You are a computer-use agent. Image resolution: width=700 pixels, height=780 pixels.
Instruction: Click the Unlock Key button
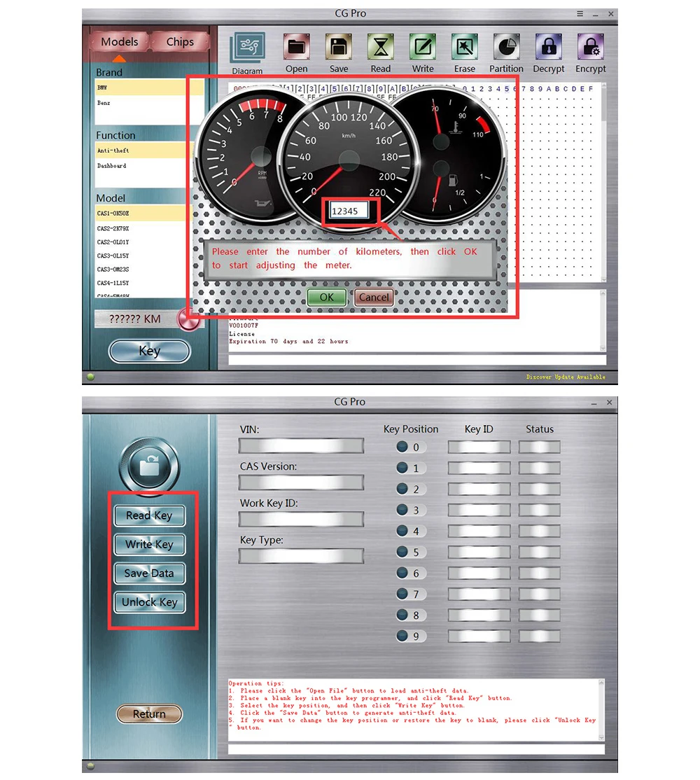[x=149, y=602]
